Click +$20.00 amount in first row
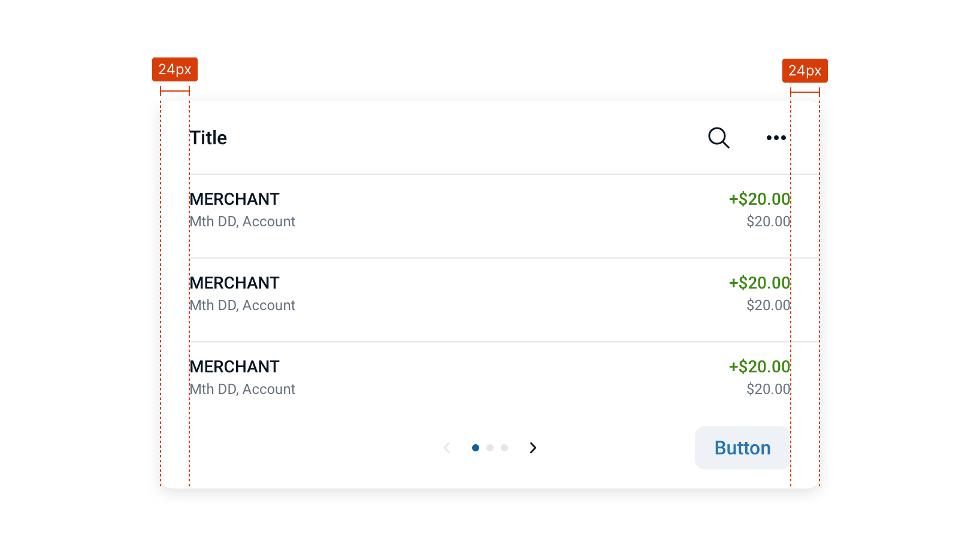 click(760, 199)
